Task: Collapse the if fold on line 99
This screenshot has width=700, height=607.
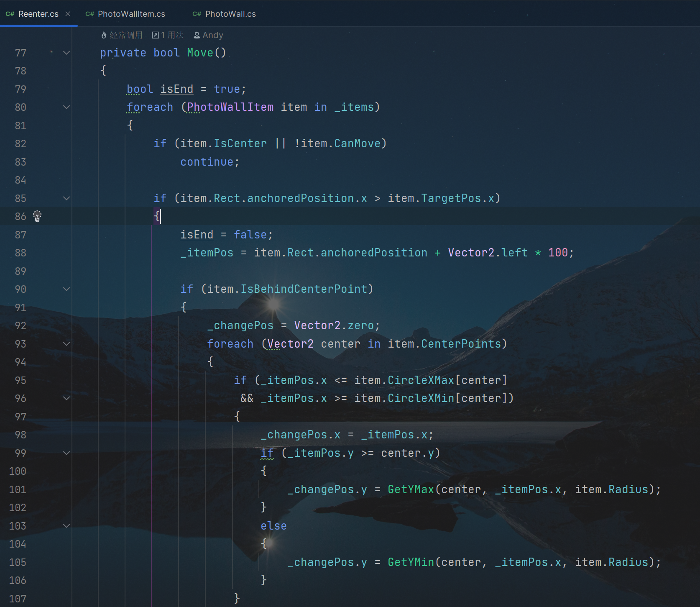Action: tap(66, 453)
